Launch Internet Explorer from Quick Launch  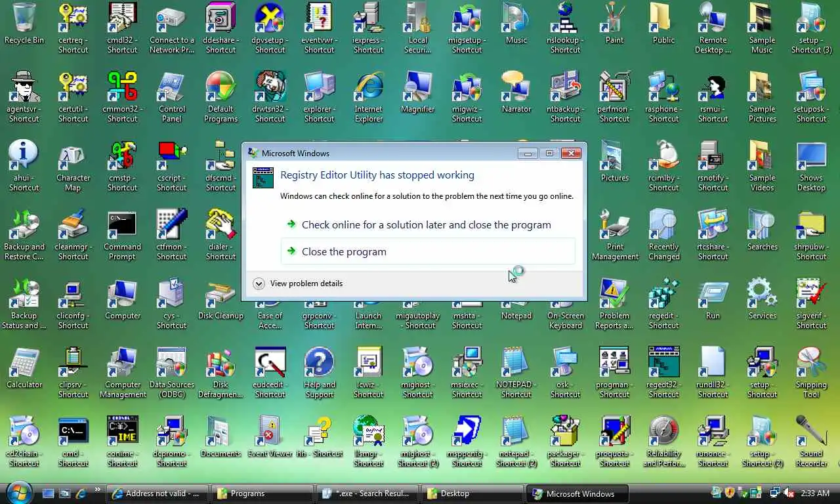81,493
